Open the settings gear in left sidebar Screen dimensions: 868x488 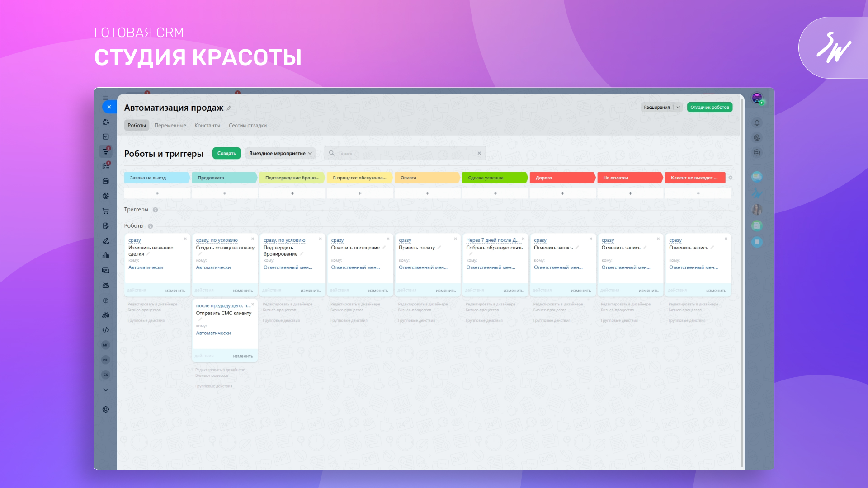pos(106,409)
